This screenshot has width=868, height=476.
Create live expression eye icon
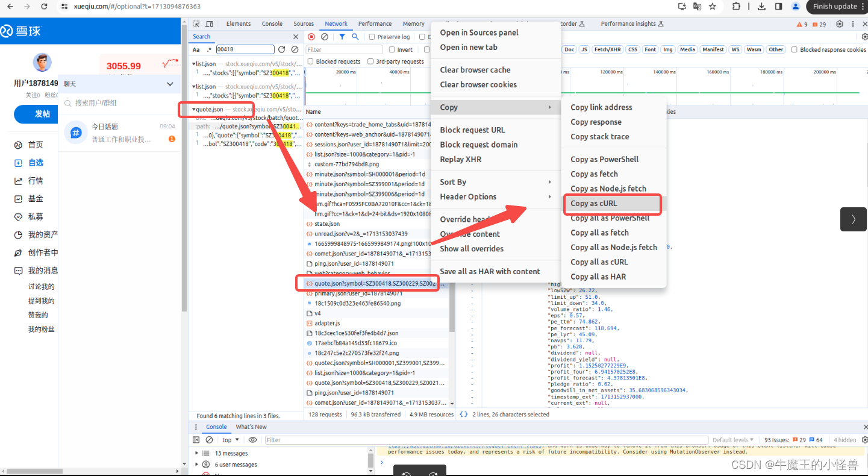click(x=253, y=440)
